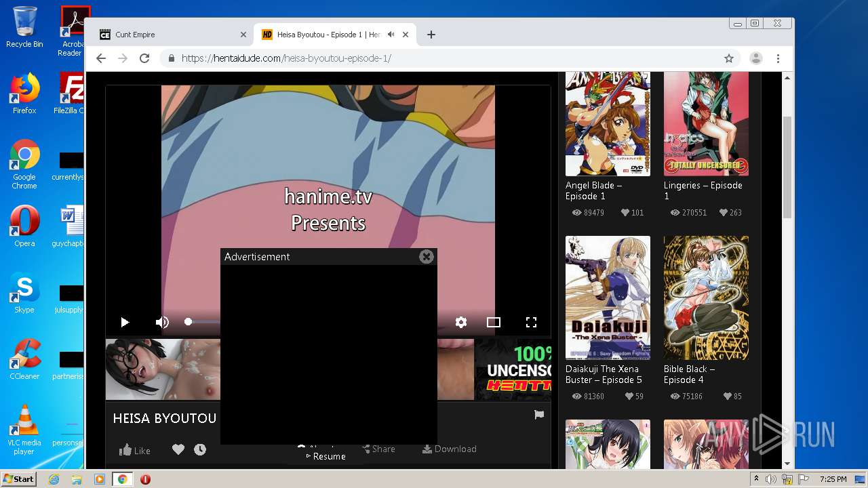Click the eye views icon beside 270551

675,212
